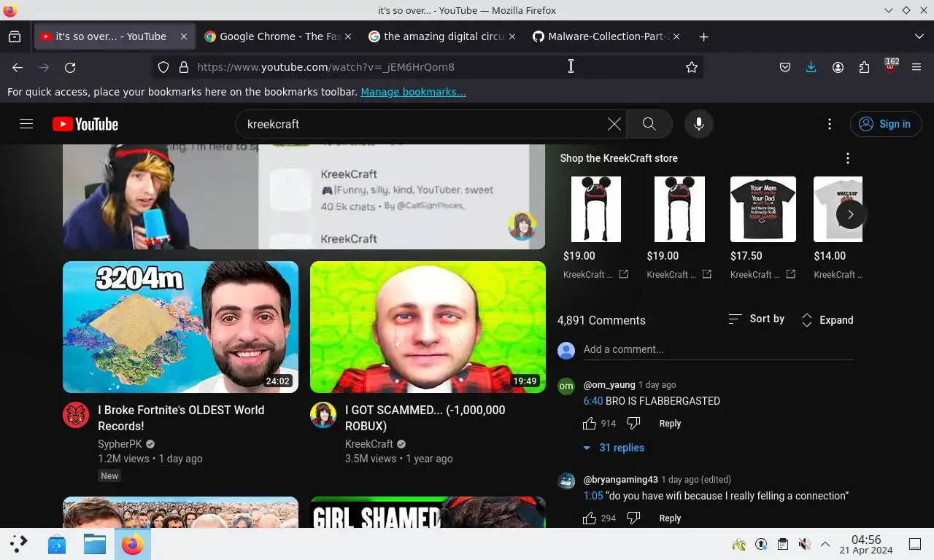Jump to timestamp 6:40 in comment
Viewport: 934px width, 560px height.
click(x=593, y=401)
